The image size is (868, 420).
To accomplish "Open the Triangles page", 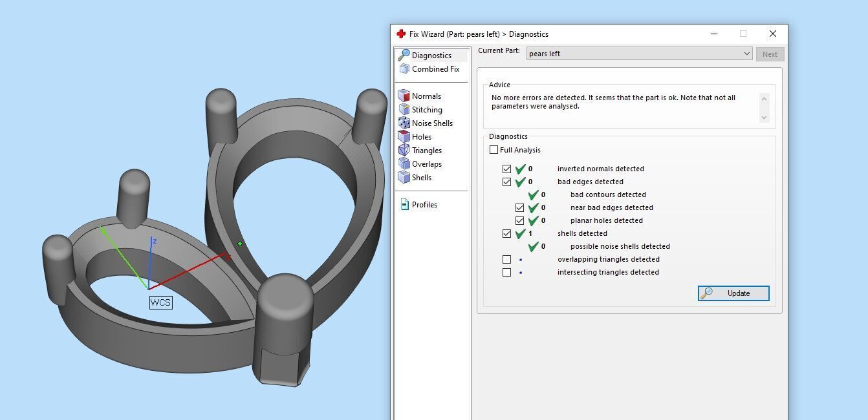I will (x=427, y=151).
